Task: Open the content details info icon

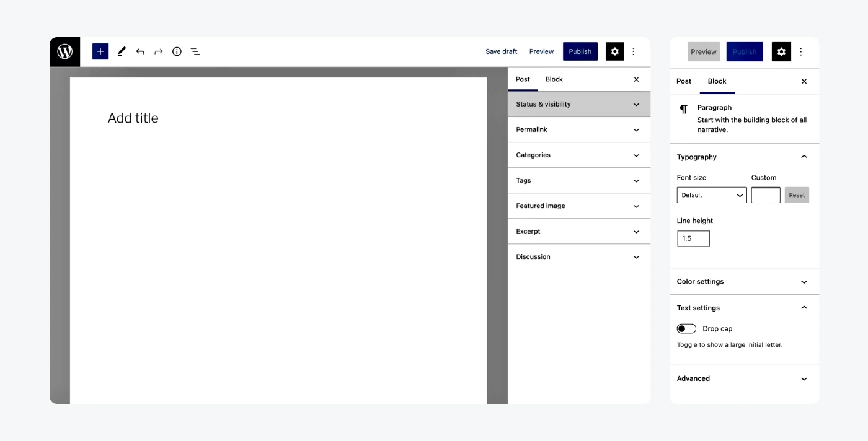Action: click(177, 51)
